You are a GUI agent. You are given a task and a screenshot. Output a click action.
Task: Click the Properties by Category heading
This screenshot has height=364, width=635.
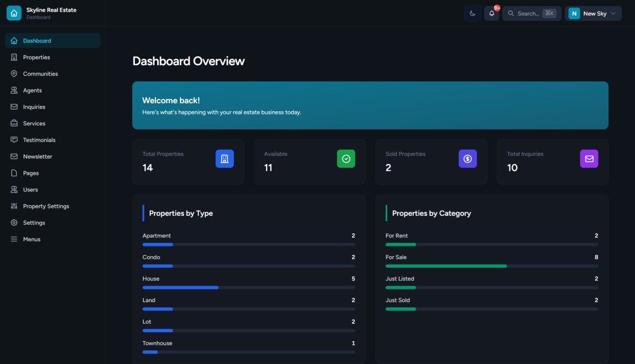click(x=431, y=213)
